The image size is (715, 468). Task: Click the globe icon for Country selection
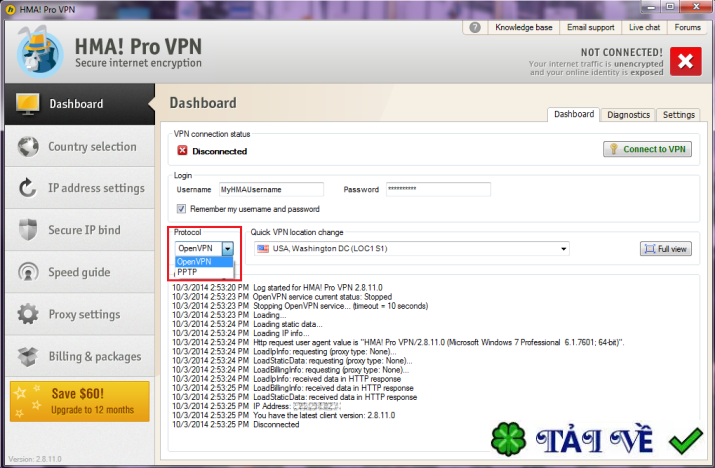[x=28, y=146]
